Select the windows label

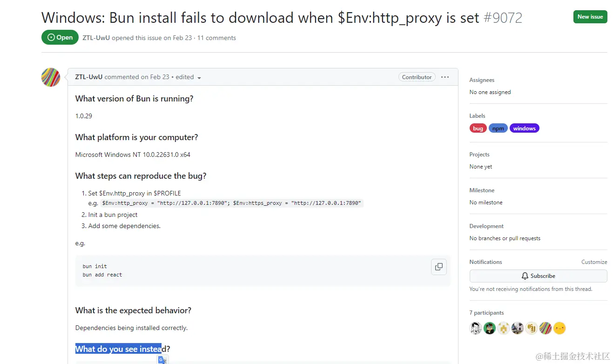click(524, 128)
